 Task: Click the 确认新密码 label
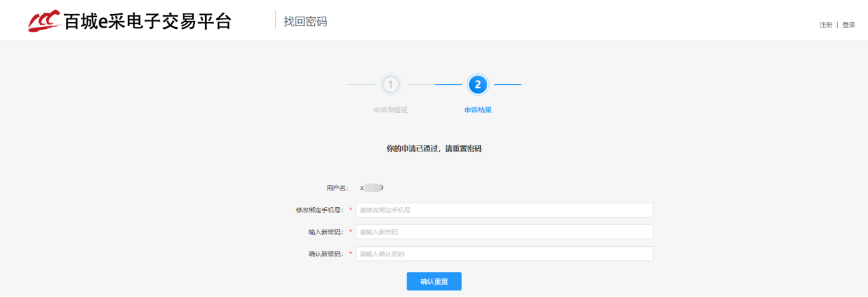coord(326,254)
